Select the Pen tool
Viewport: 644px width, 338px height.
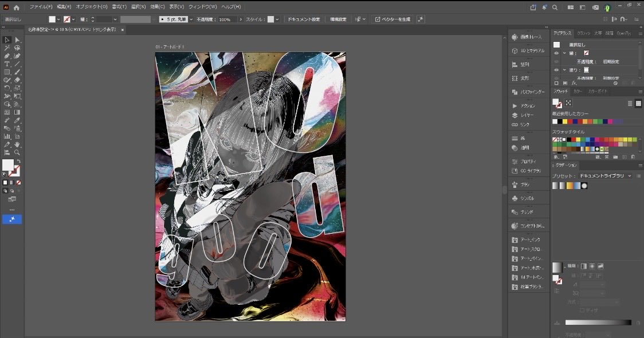click(x=6, y=56)
